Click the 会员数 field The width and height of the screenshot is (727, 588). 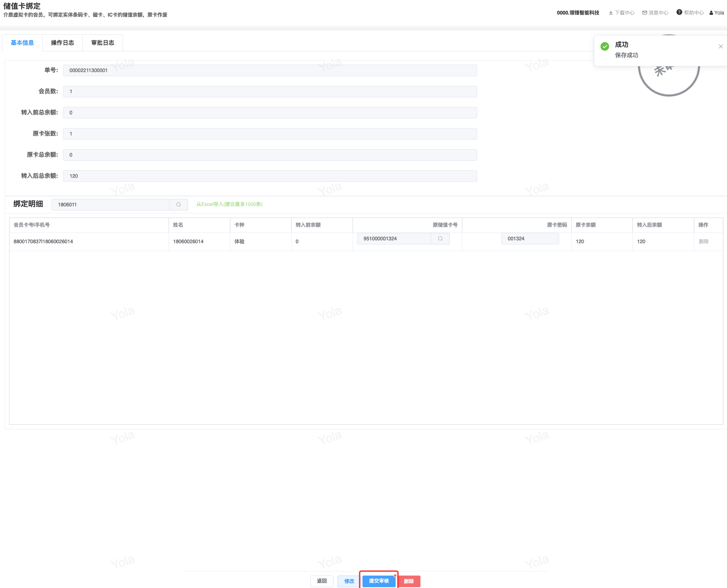[270, 92]
